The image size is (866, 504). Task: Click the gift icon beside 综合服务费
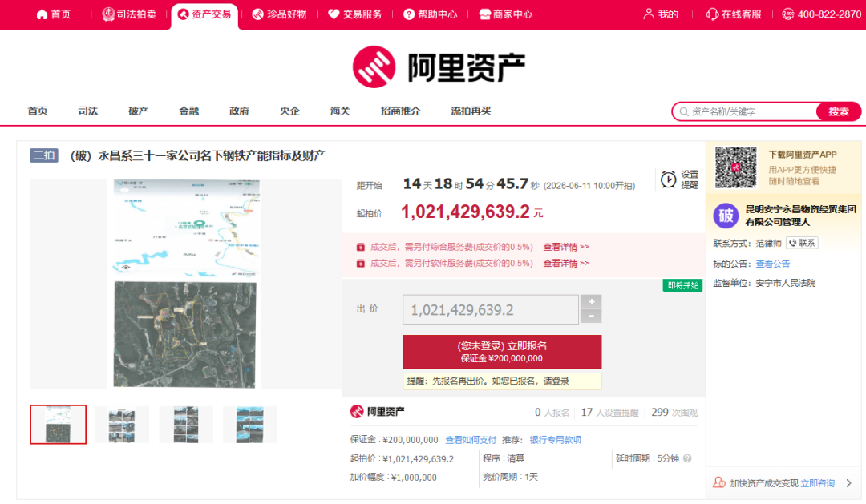click(x=360, y=247)
